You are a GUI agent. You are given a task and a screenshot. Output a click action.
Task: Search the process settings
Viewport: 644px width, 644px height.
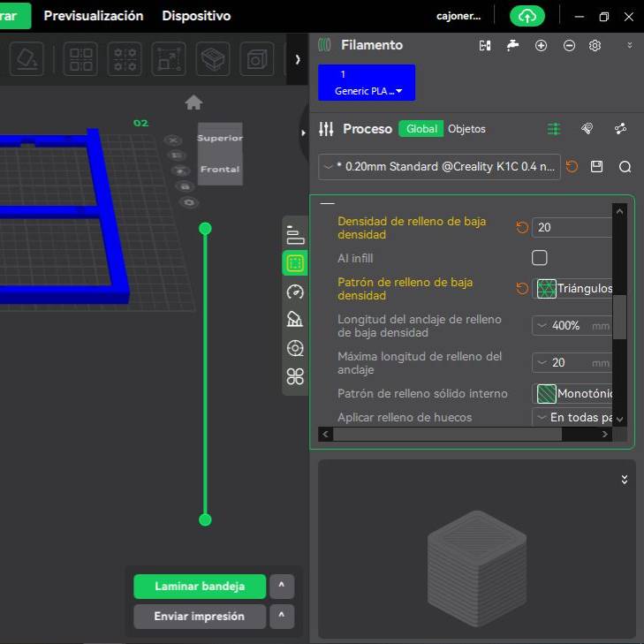pos(625,167)
